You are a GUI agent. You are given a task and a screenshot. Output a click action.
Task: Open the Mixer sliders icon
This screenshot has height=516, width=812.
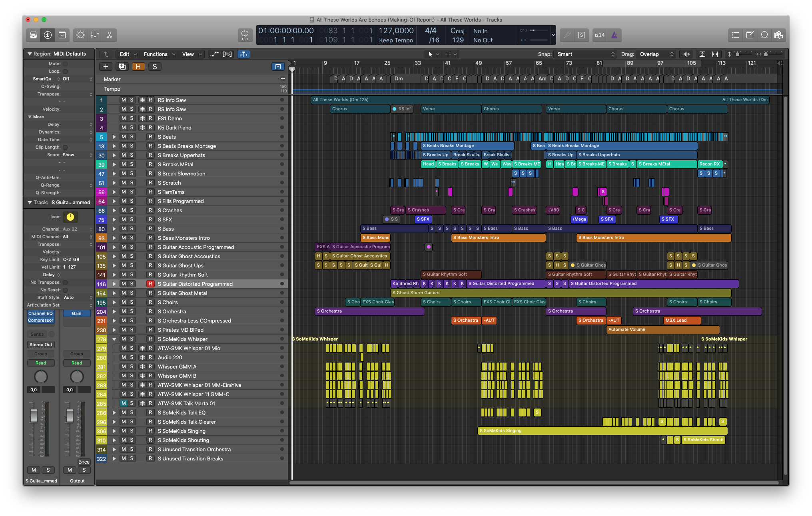[95, 35]
